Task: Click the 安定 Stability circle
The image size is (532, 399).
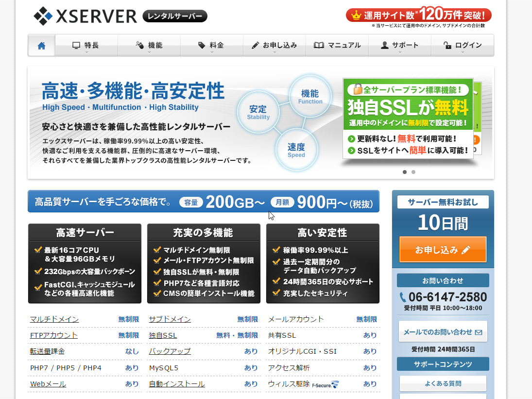Action: pos(258,112)
